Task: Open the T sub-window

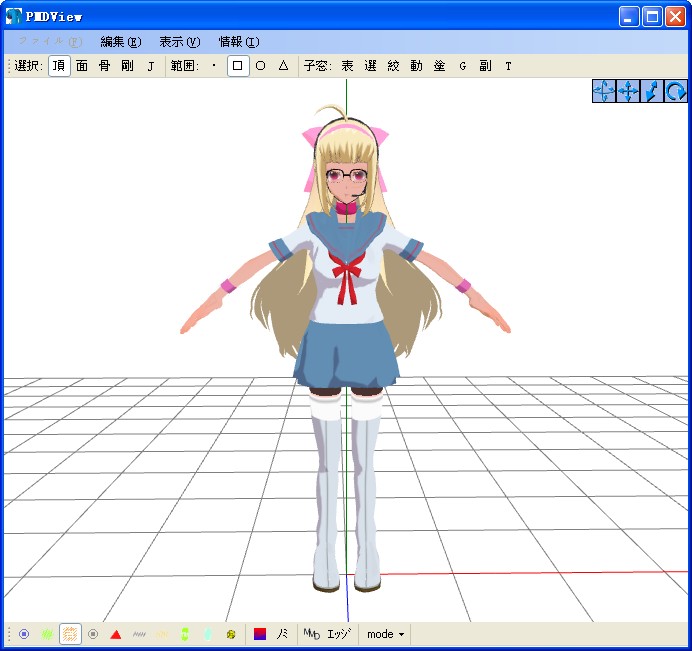Action: (x=508, y=66)
